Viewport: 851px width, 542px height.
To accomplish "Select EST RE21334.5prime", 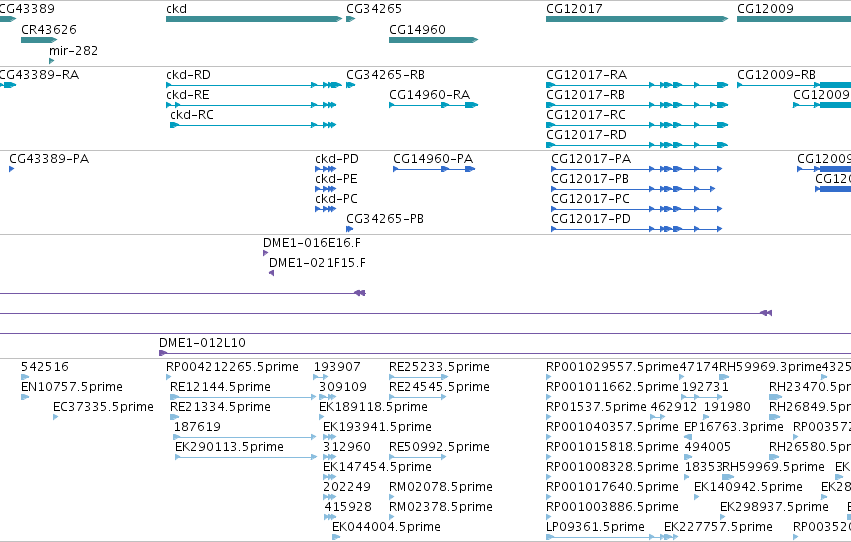I will click(x=174, y=417).
